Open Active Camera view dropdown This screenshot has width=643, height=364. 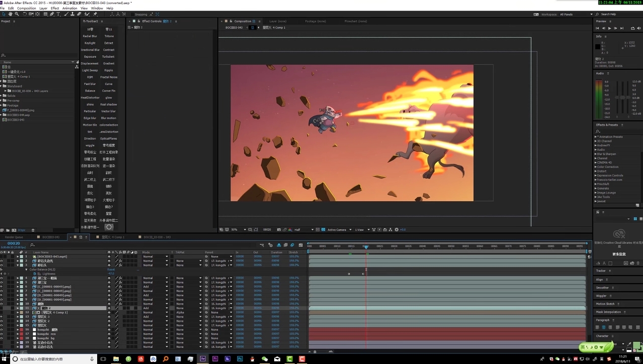[x=339, y=230]
